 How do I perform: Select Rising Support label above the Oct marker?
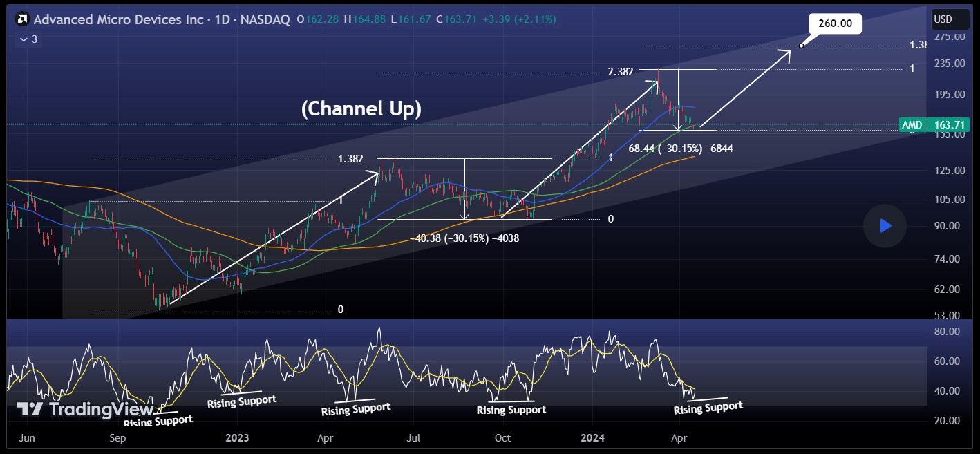coord(511,410)
